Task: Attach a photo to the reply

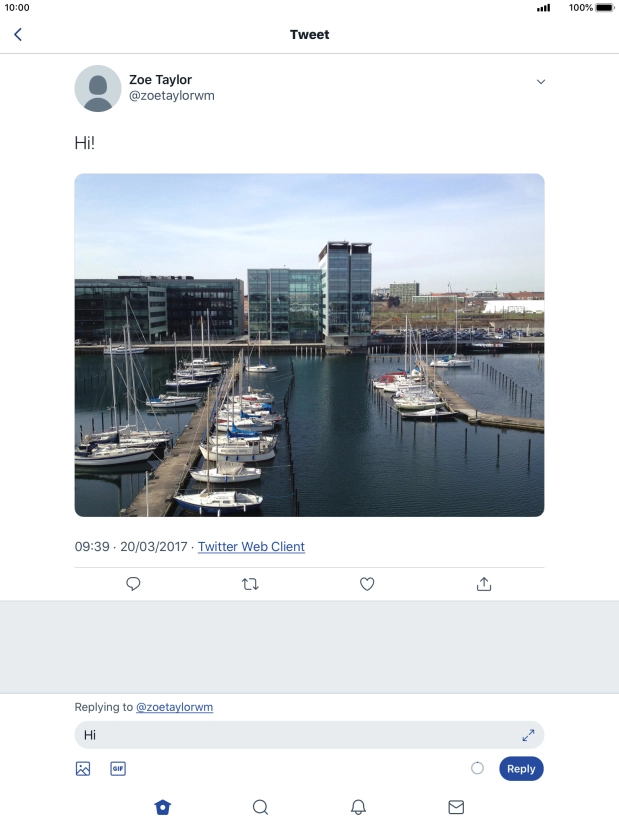Action: [x=83, y=769]
